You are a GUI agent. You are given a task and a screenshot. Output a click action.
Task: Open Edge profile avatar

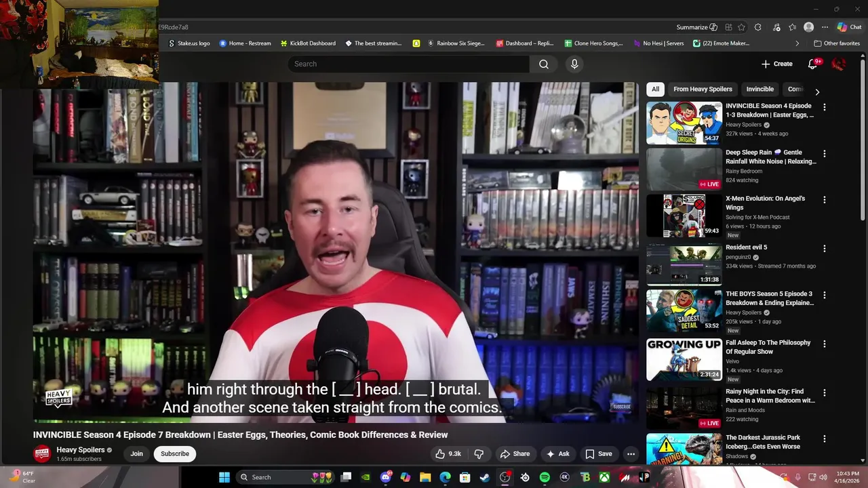coord(808,27)
